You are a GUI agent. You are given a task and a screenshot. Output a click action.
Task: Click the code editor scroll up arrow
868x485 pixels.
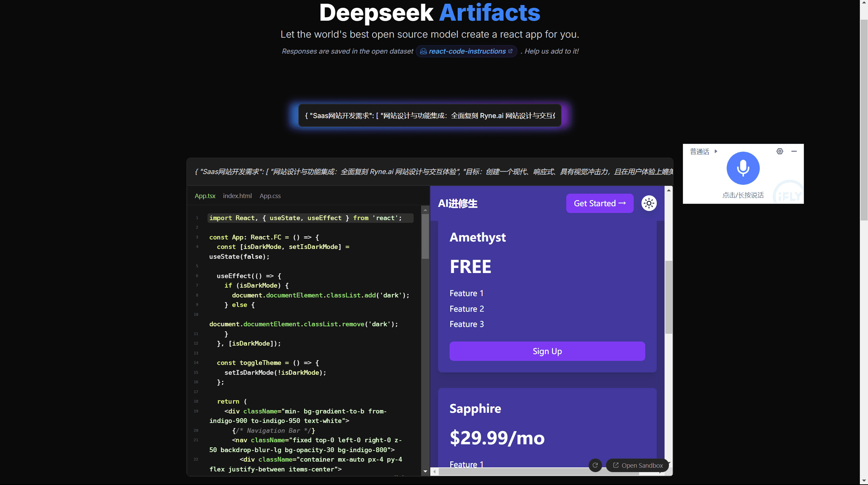[x=425, y=210]
